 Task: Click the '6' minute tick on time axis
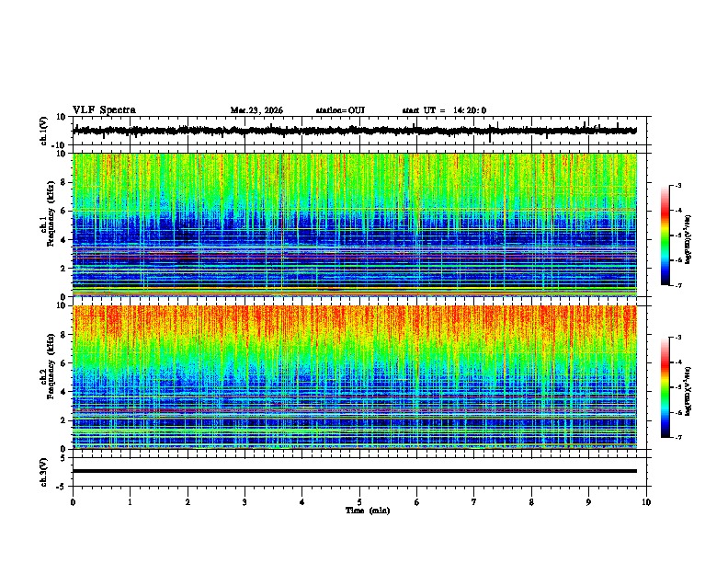[x=417, y=502]
